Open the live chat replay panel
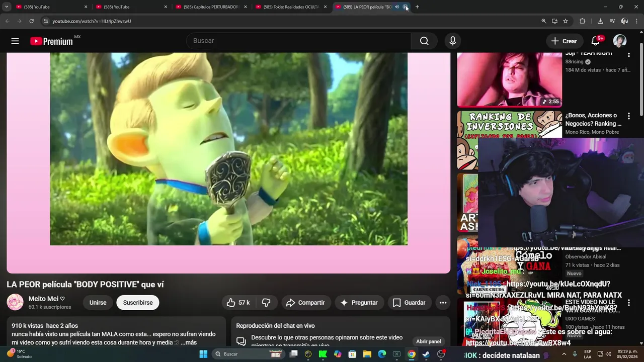Image resolution: width=644 pixels, height=362 pixels. 428,341
